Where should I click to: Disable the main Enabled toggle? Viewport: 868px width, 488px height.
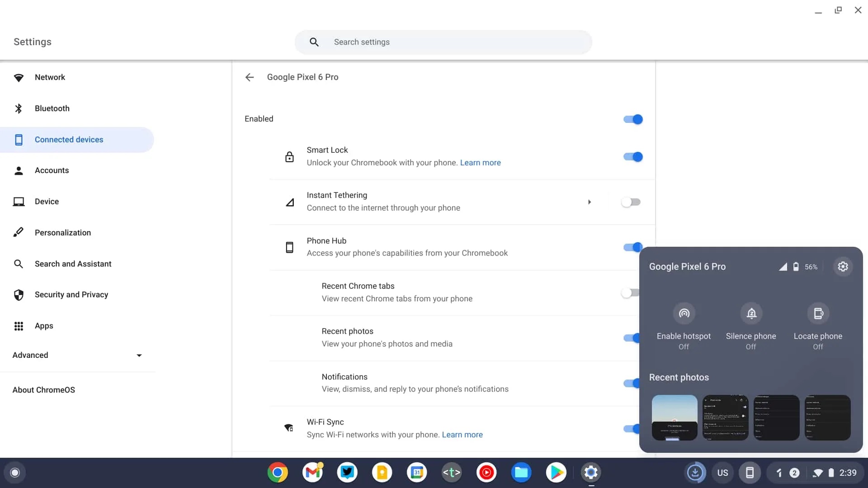[x=632, y=119]
